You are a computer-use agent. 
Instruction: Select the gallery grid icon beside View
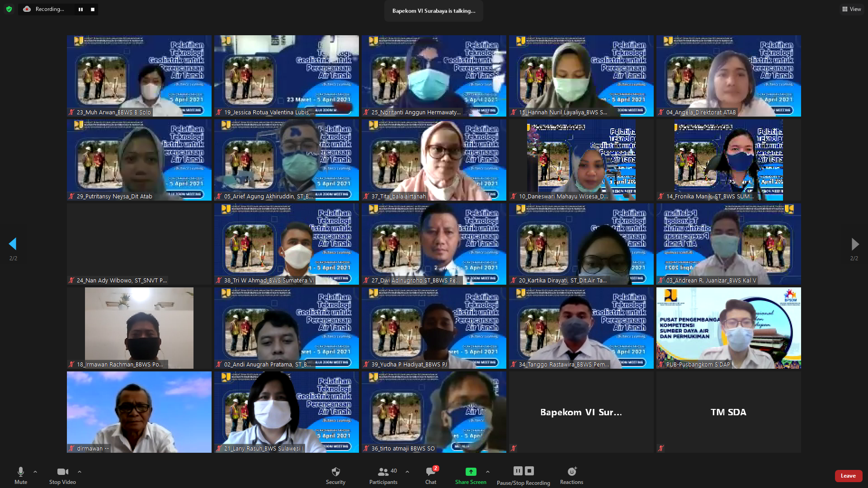click(845, 9)
